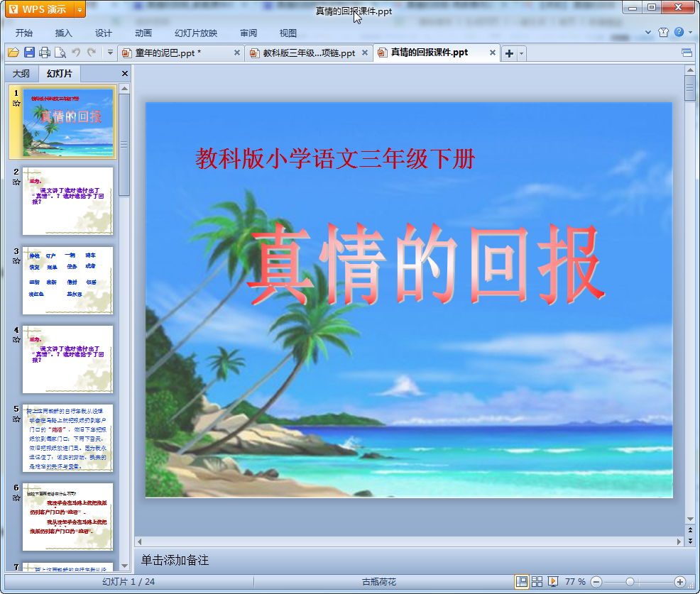Select slide 2 thumbnail

pyautogui.click(x=68, y=202)
